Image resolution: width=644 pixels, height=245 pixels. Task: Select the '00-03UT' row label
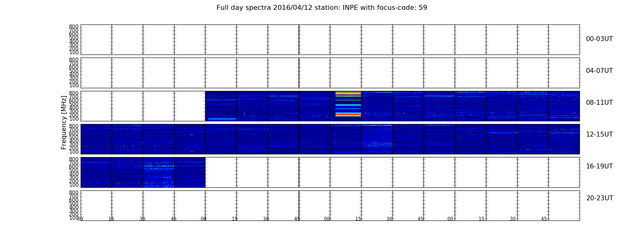point(599,39)
